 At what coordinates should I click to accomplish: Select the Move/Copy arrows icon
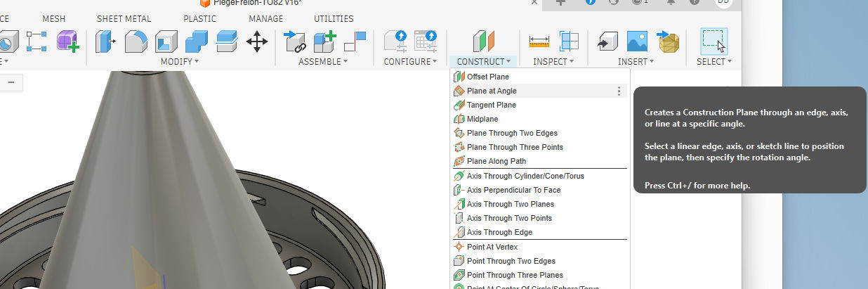(256, 41)
